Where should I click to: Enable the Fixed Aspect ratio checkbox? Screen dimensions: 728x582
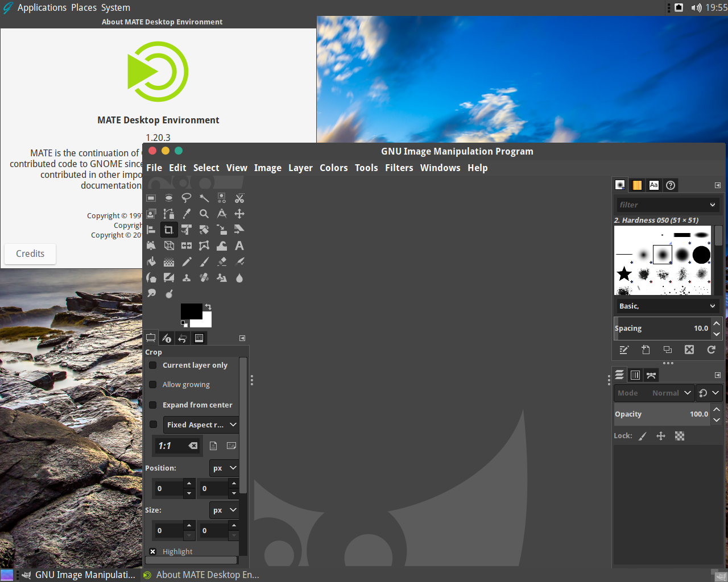pyautogui.click(x=153, y=425)
